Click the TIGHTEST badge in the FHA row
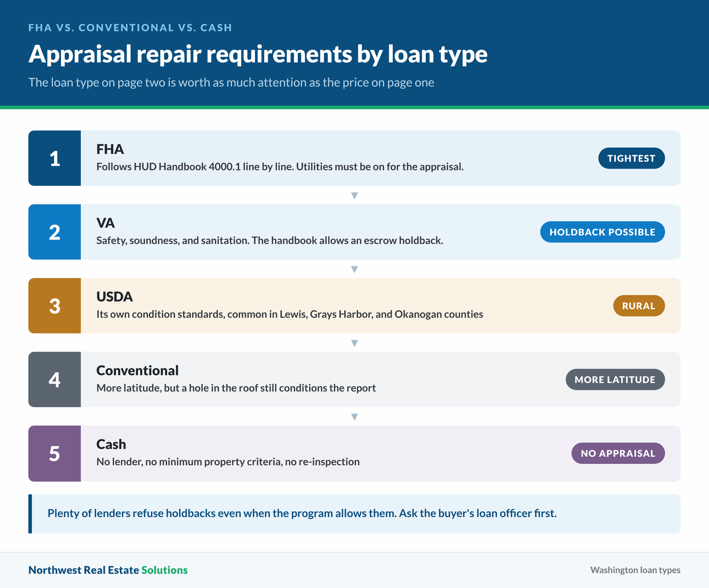709x588 pixels. (x=631, y=158)
